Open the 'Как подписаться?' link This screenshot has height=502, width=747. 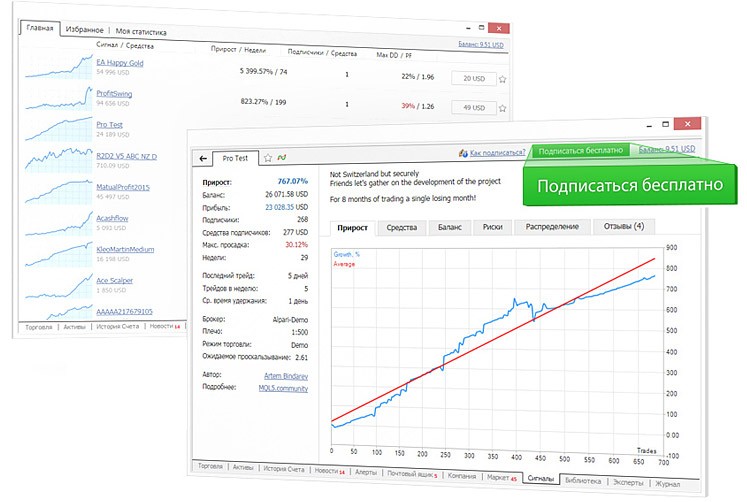click(497, 152)
